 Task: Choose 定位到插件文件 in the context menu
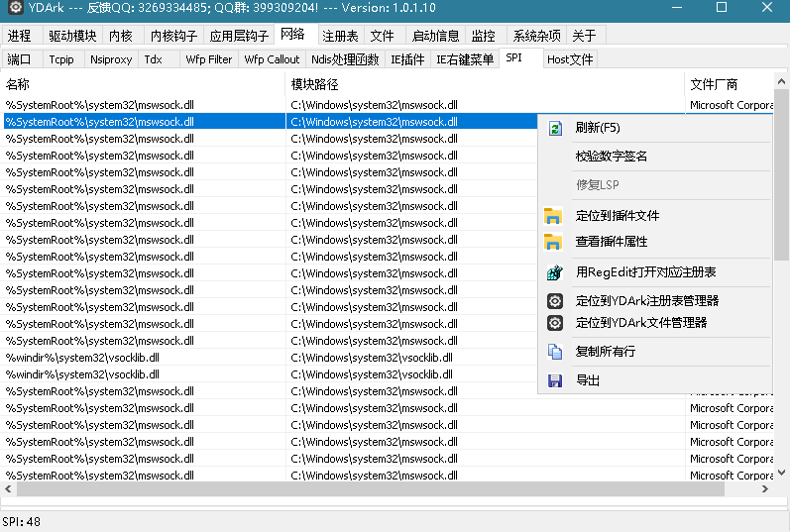655,216
